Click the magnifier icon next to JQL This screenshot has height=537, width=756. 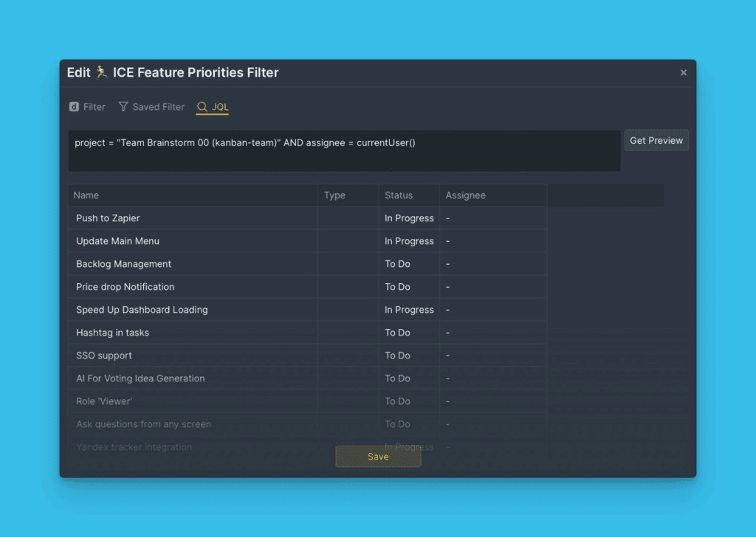[202, 107]
